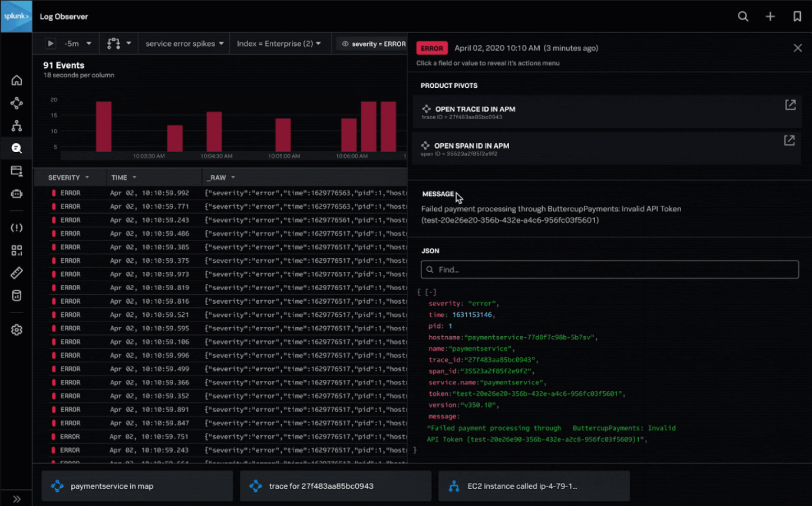This screenshot has height=506, width=812.
Task: Click the Find field in JSON section
Action: (609, 270)
